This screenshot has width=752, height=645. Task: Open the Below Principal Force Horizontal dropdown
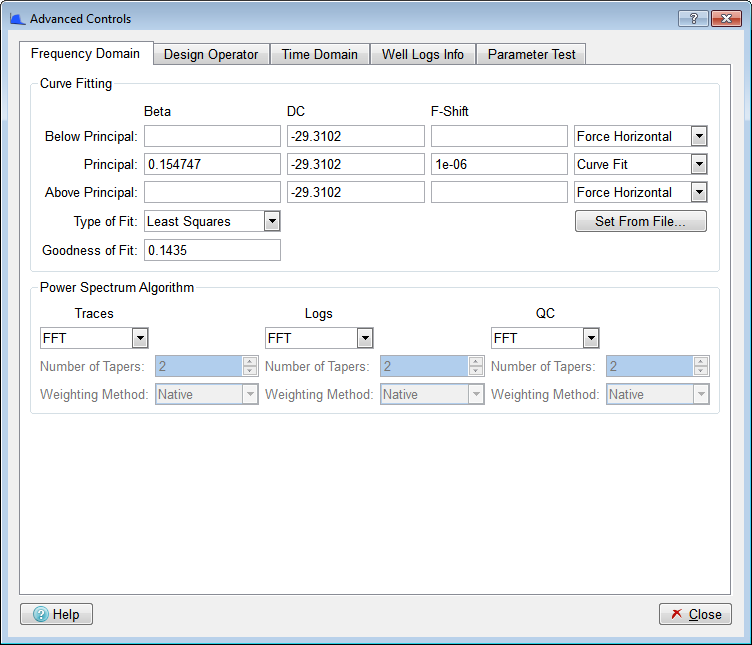pyautogui.click(x=641, y=136)
